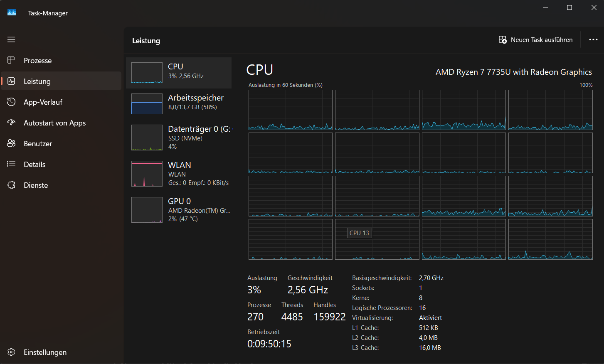604x364 pixels.
Task: Click the Benutzer people icon
Action: [x=11, y=143]
